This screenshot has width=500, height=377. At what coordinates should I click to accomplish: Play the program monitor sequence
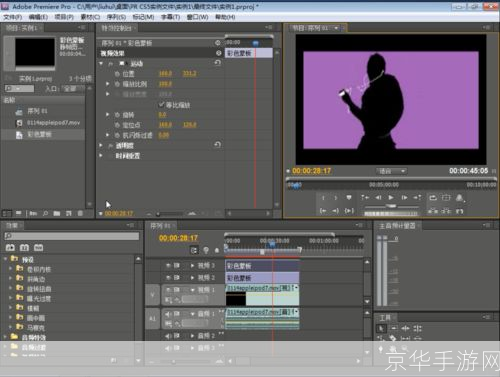click(391, 198)
